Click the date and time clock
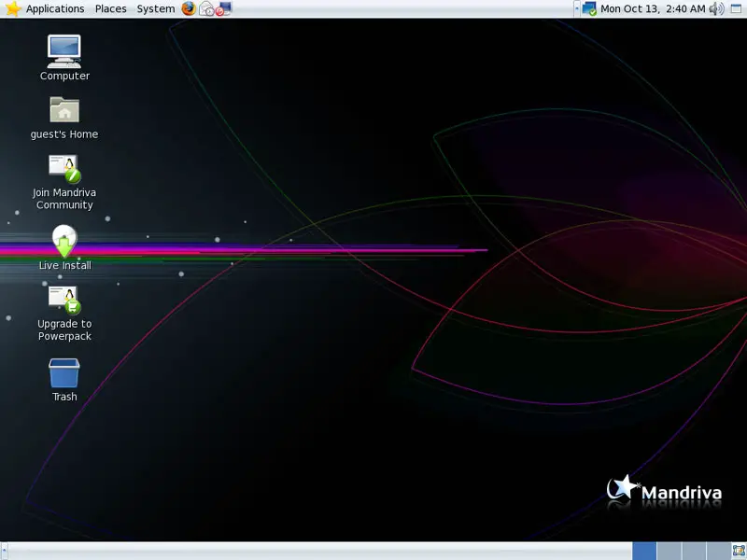Screen dimensions: 747x560 pyautogui.click(x=653, y=8)
